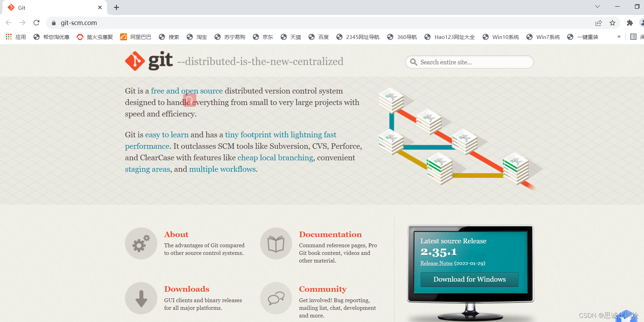Open the 天猫 bookmark

(291, 37)
